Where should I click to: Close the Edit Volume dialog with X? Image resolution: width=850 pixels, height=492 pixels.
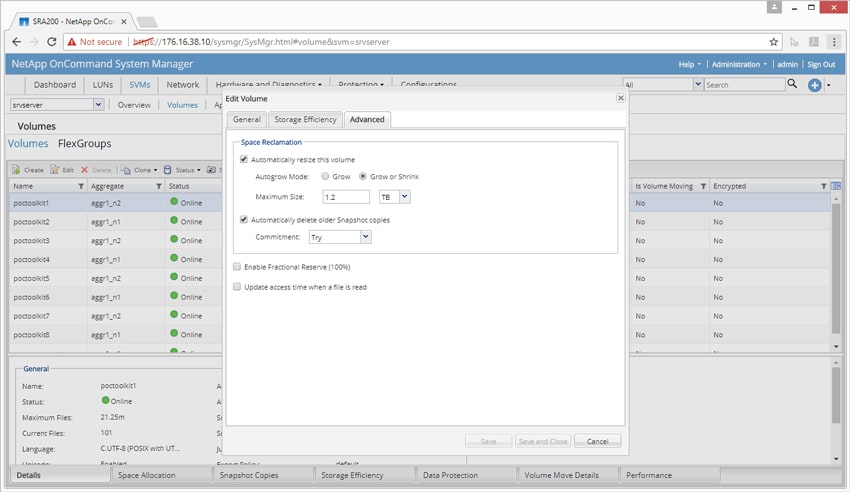tap(621, 98)
